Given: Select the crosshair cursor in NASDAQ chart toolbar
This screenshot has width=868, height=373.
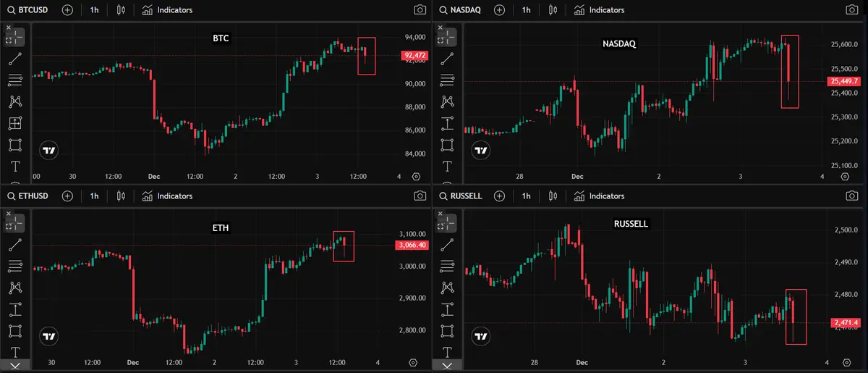Looking at the screenshot, I should coord(446,38).
